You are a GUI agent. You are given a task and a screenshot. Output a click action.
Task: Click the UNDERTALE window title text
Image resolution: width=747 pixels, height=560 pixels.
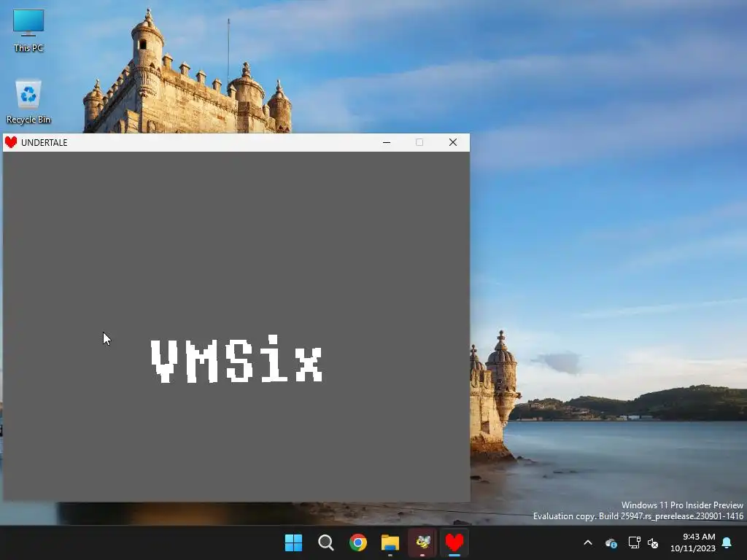pyautogui.click(x=44, y=143)
